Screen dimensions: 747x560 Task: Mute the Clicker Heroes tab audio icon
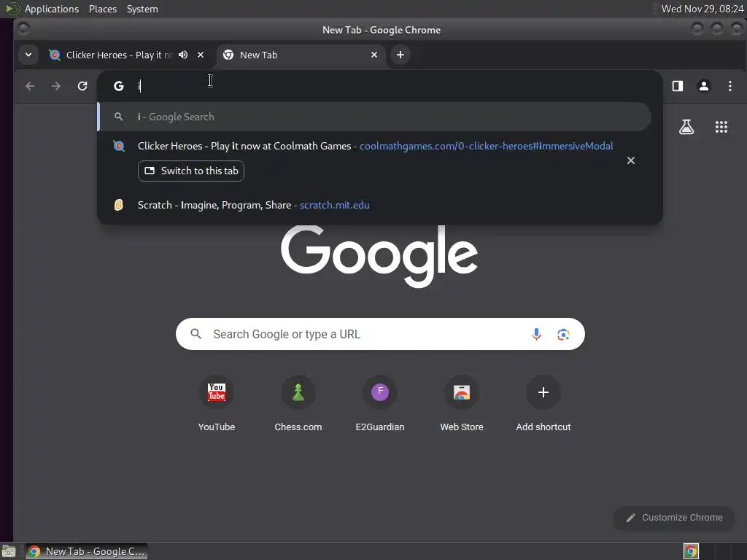coord(183,55)
